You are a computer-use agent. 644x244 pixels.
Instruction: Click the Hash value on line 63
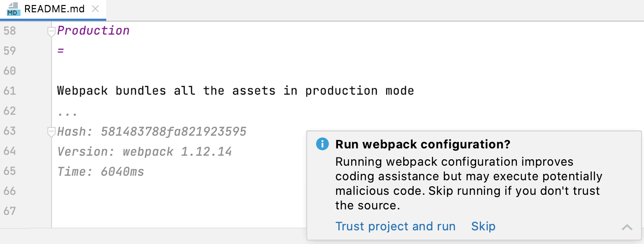173,132
